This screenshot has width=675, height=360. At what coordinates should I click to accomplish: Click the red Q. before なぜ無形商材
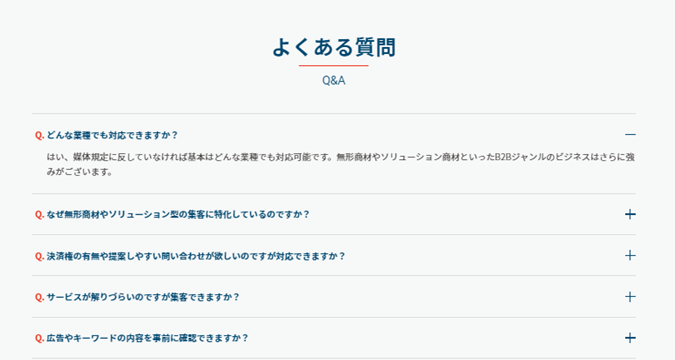(39, 214)
